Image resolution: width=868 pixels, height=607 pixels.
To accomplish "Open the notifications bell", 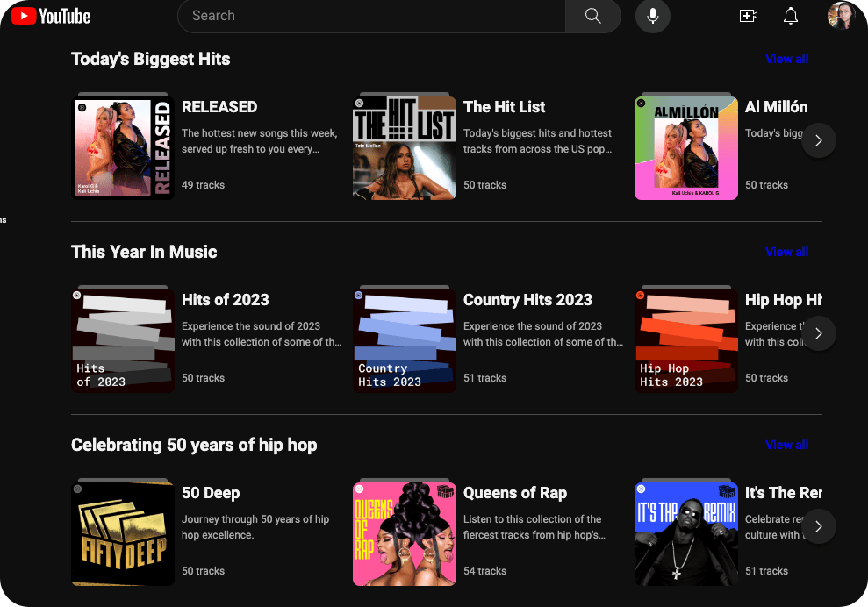I will 791,16.
